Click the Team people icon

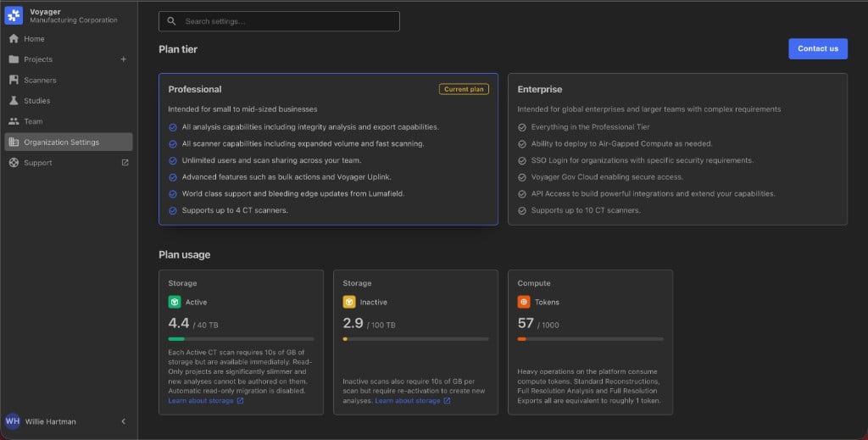[14, 121]
